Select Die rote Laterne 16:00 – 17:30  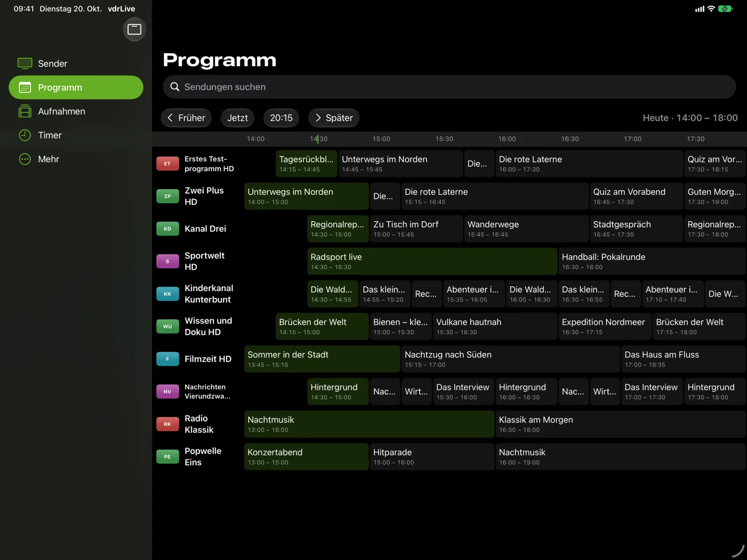(x=589, y=164)
